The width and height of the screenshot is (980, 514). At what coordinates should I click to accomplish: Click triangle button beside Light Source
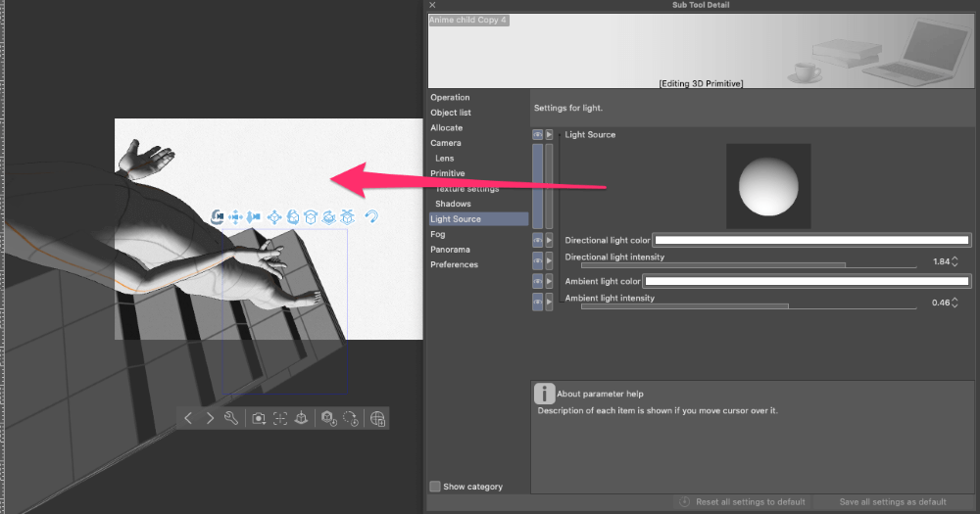tap(549, 134)
